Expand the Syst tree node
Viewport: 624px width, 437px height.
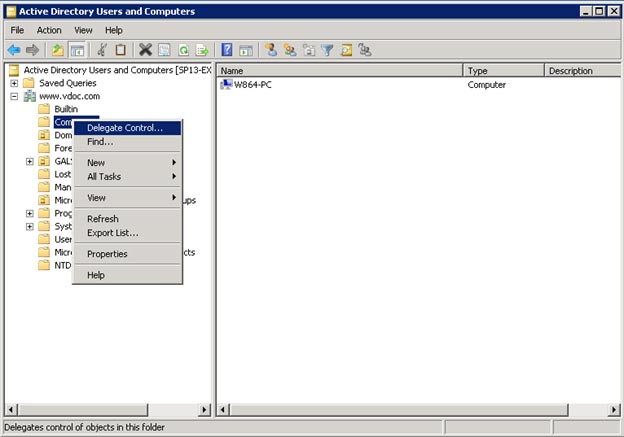(29, 226)
